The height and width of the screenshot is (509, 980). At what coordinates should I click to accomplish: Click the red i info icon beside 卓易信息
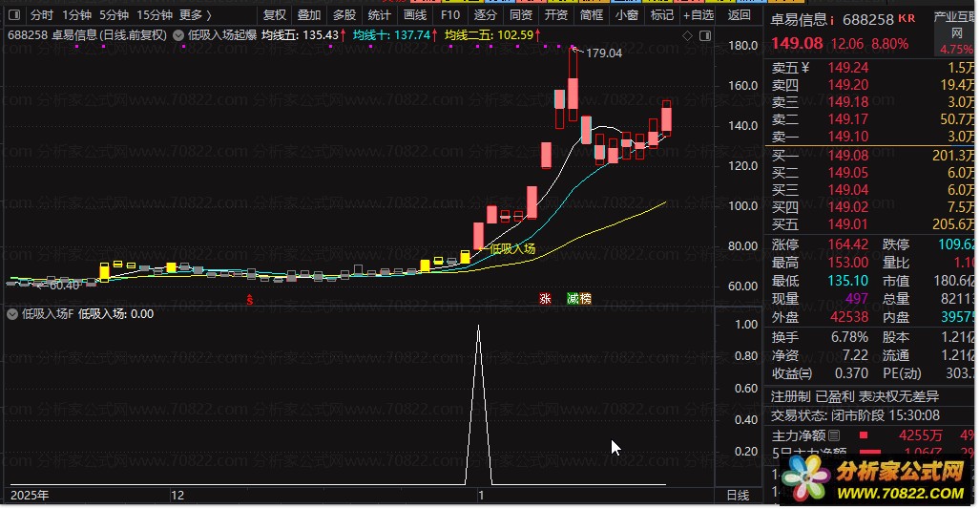[832, 21]
